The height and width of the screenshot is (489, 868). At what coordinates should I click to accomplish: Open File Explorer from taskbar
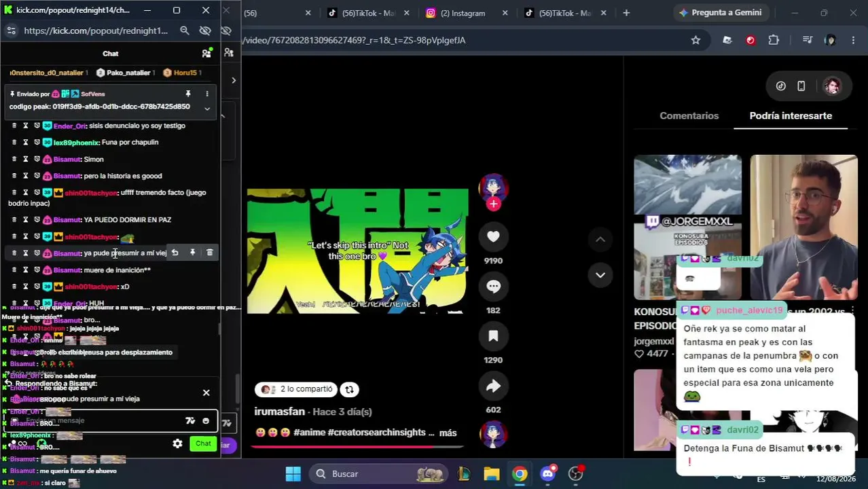[491, 474]
